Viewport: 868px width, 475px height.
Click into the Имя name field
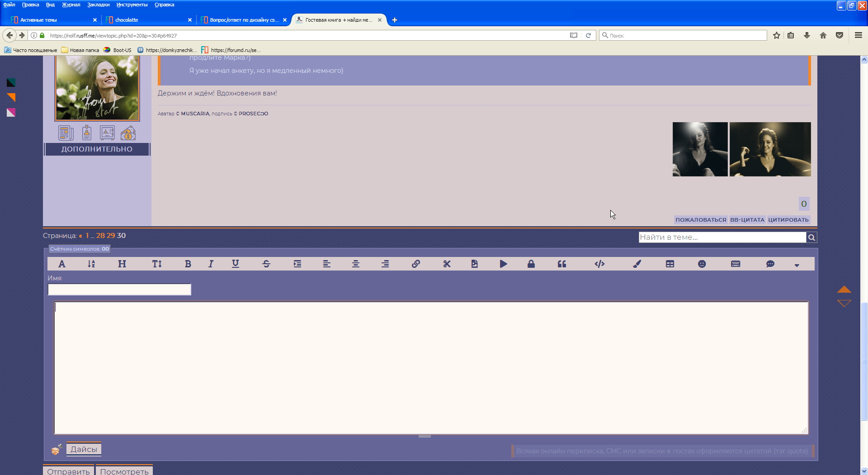119,290
